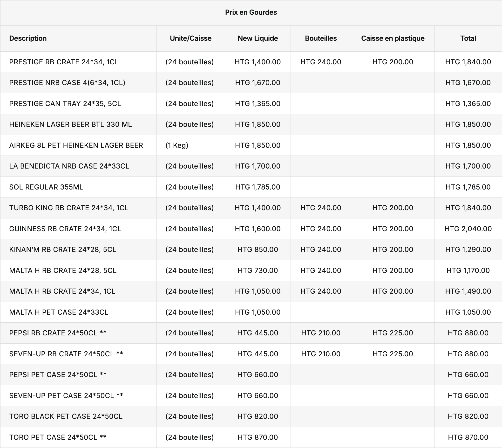Select KINAN'M liquide price HTG 850.00
502x448 pixels.
(x=258, y=249)
